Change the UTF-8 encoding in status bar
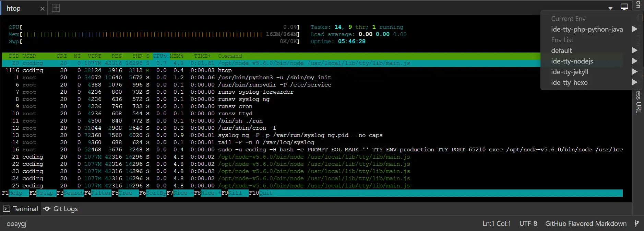 528,223
